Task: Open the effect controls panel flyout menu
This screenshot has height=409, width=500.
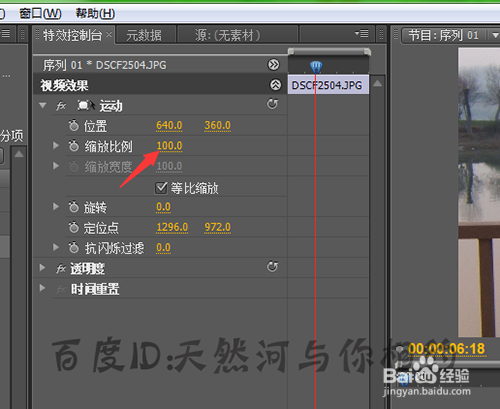Action: [x=362, y=33]
